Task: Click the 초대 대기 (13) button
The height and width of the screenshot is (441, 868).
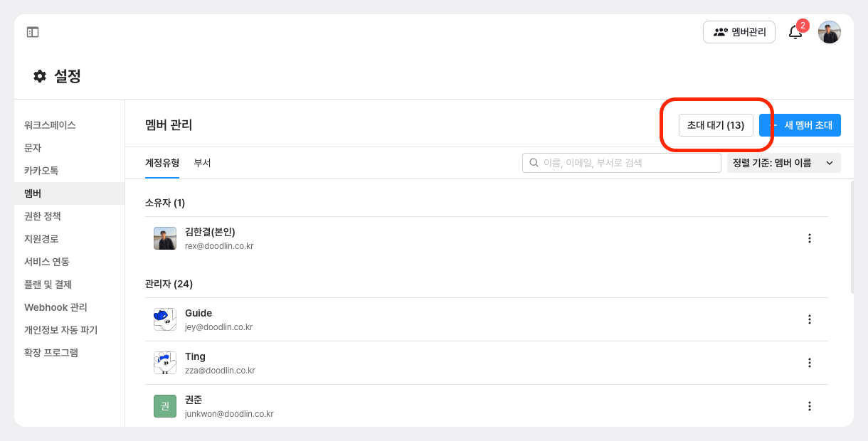Action: (716, 125)
